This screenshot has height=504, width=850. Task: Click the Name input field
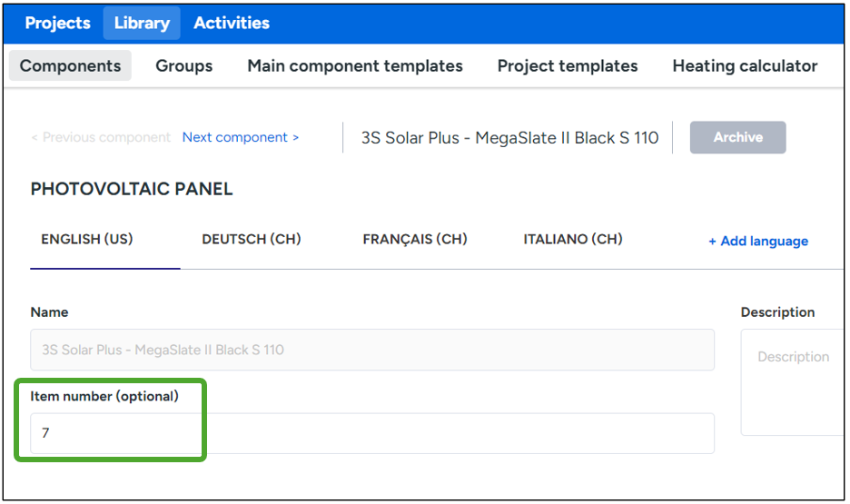pyautogui.click(x=372, y=350)
